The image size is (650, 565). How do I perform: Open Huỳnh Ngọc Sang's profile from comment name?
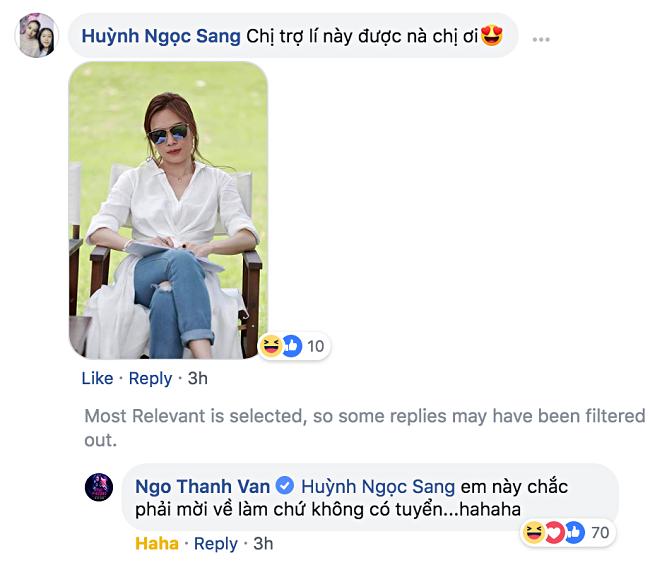point(160,36)
